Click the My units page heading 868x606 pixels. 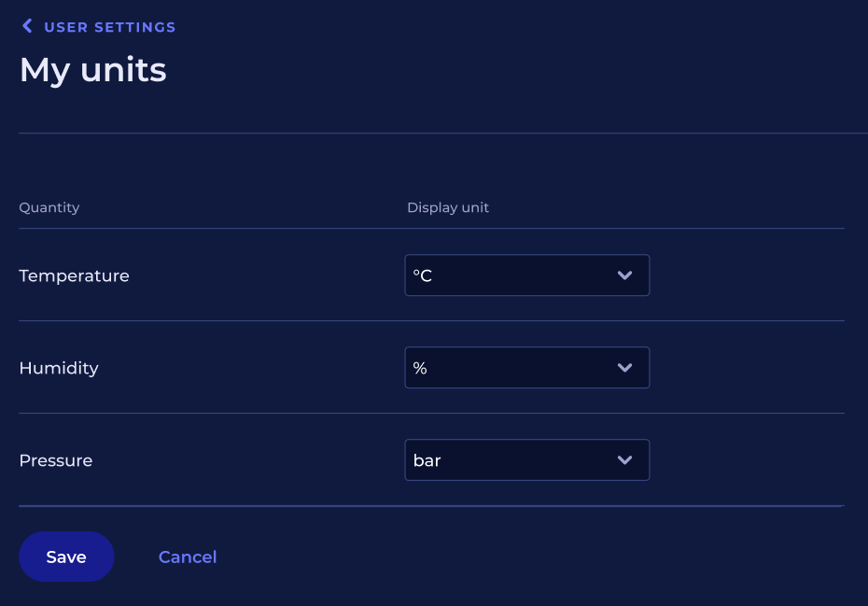93,70
